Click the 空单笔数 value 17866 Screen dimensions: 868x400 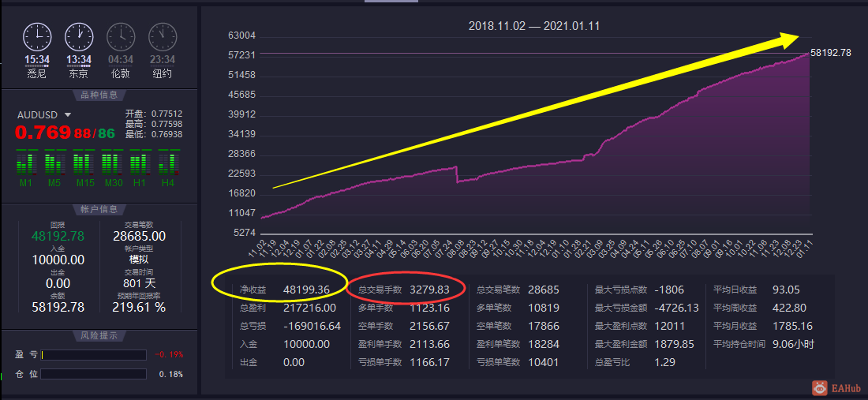(544, 326)
